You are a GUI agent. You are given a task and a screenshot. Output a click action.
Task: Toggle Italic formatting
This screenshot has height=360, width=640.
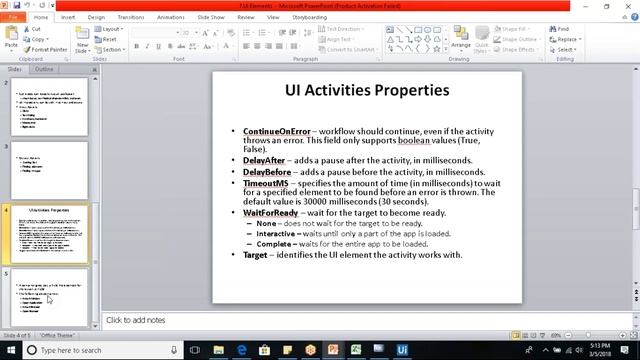(147, 46)
